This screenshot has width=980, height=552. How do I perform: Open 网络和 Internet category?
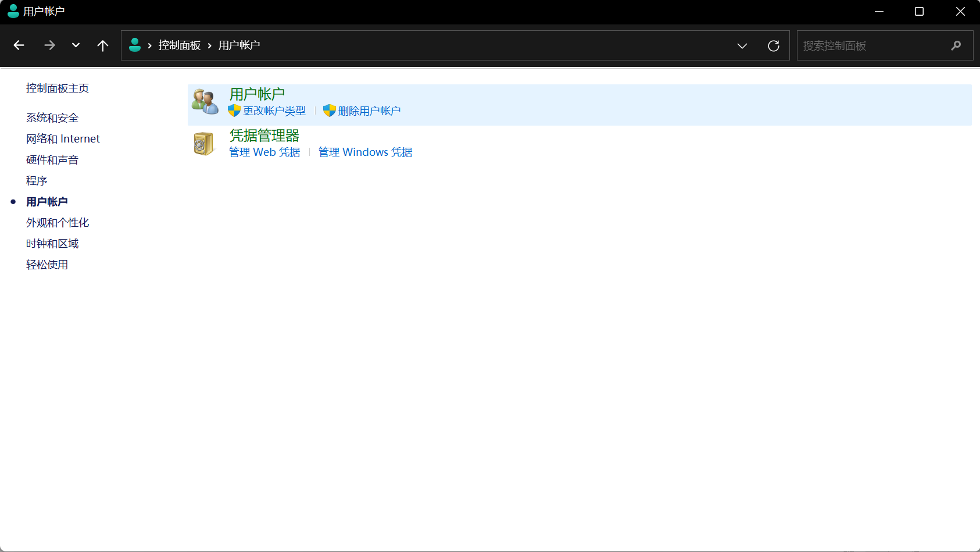[63, 139]
